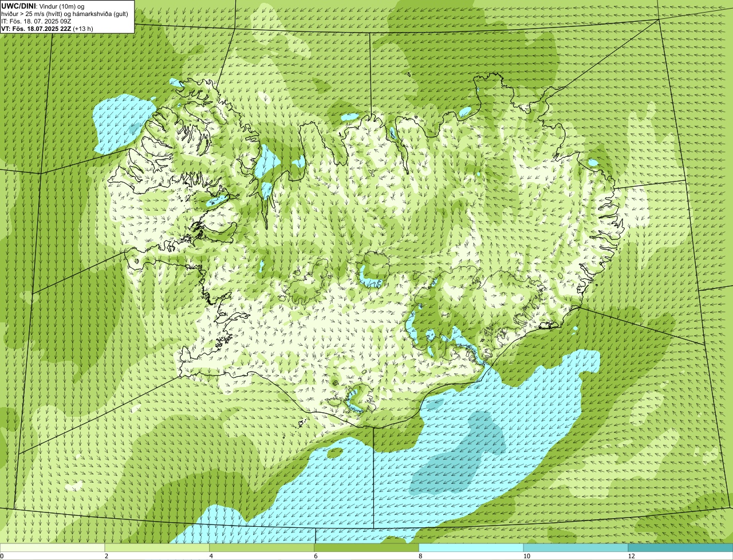Click the light green 2–4 legend band
Screen dimensions: 733x560
click(x=157, y=547)
